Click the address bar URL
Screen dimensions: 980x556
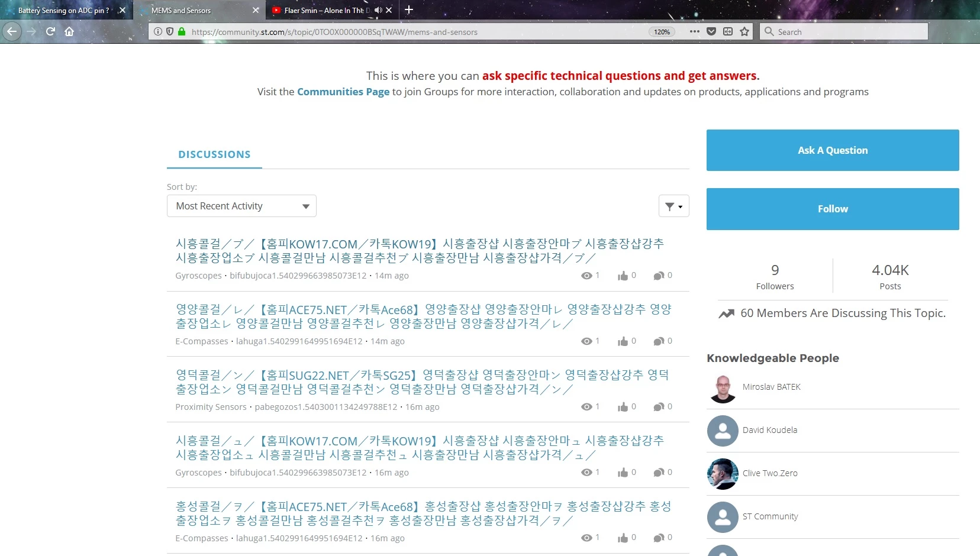click(x=334, y=32)
